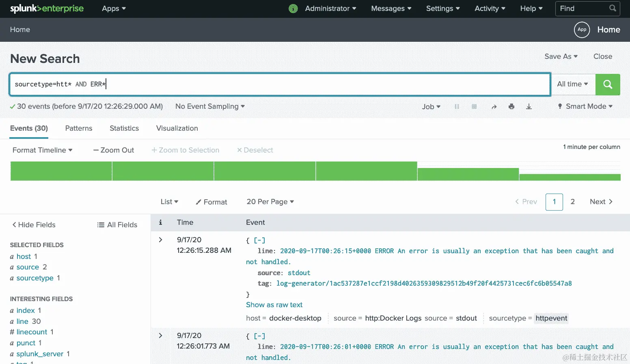Click Show as raw text link
630x364 pixels.
coord(274,305)
